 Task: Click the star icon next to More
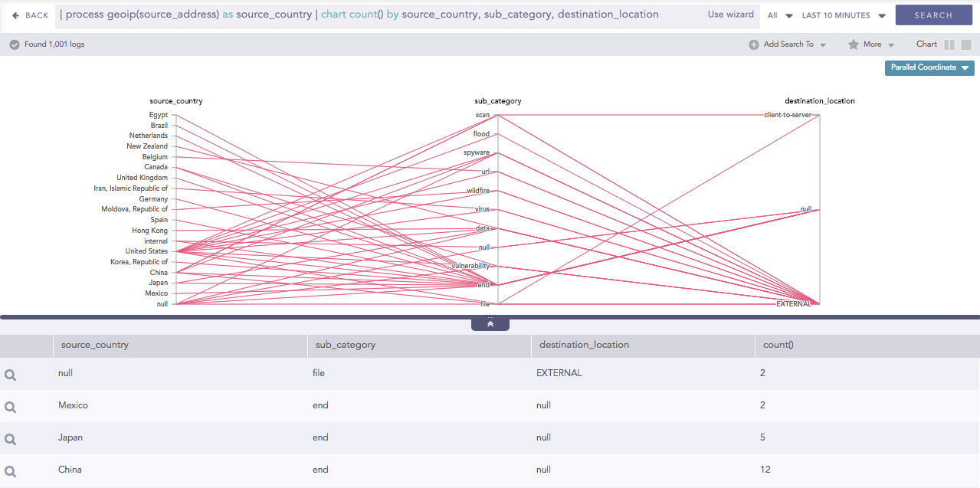(853, 44)
